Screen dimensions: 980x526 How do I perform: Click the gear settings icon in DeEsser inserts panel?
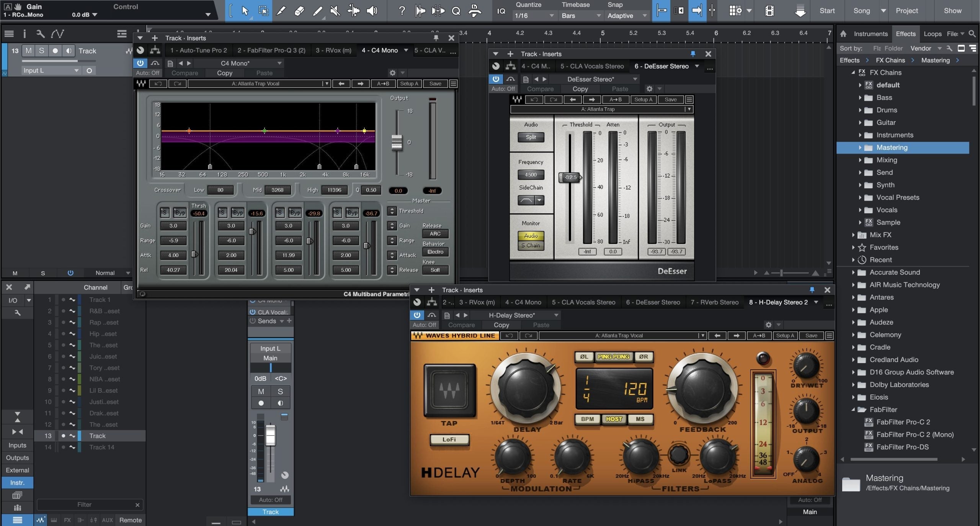point(649,88)
